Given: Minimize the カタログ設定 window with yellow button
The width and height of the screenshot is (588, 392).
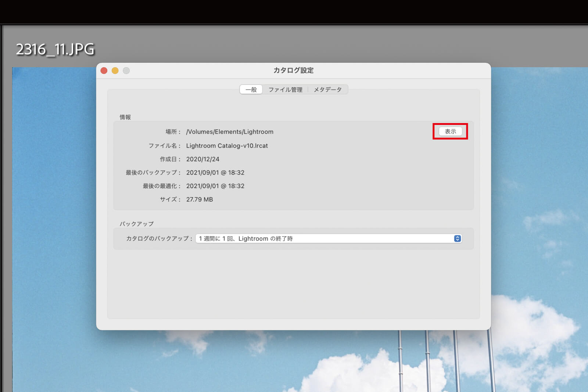Looking at the screenshot, I should (115, 71).
